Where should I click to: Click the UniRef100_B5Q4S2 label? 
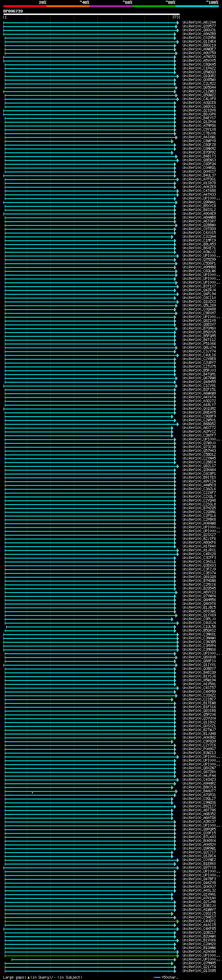pos(199,630)
